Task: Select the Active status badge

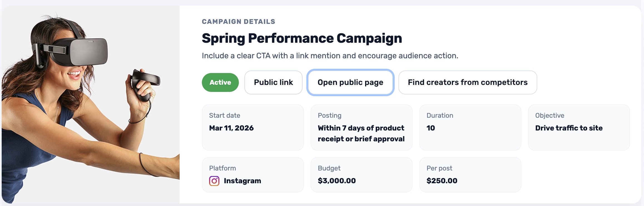Action: tap(220, 82)
